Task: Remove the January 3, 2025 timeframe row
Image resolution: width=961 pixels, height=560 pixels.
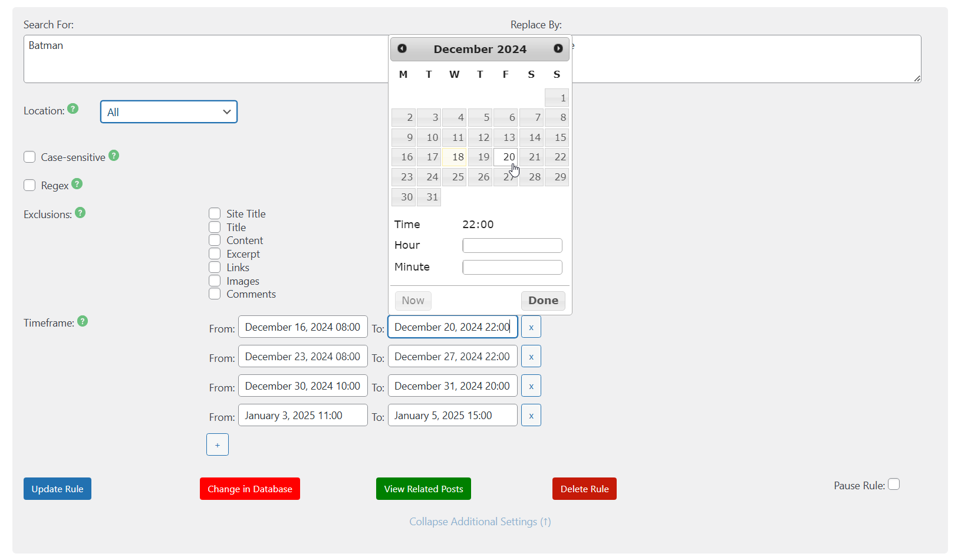Action: point(531,416)
